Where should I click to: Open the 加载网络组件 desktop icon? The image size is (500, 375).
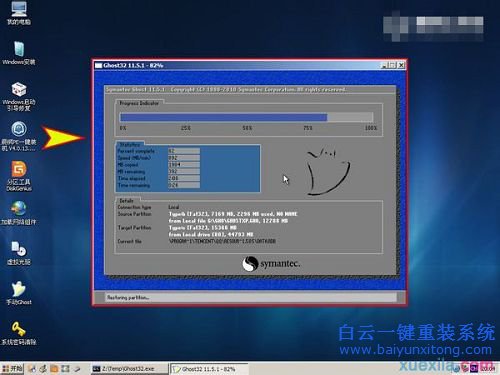(x=19, y=213)
